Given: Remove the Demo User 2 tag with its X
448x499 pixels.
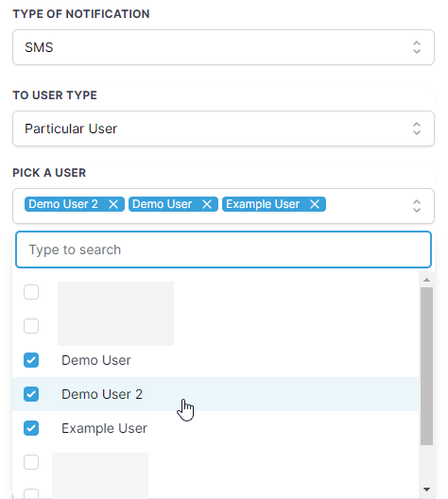Looking at the screenshot, I should [x=113, y=204].
